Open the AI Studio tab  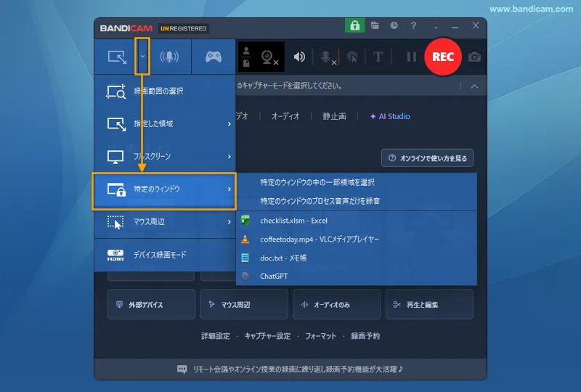tap(390, 116)
